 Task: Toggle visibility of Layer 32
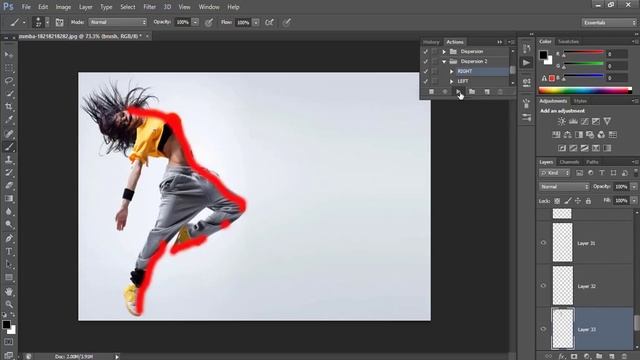(543, 286)
